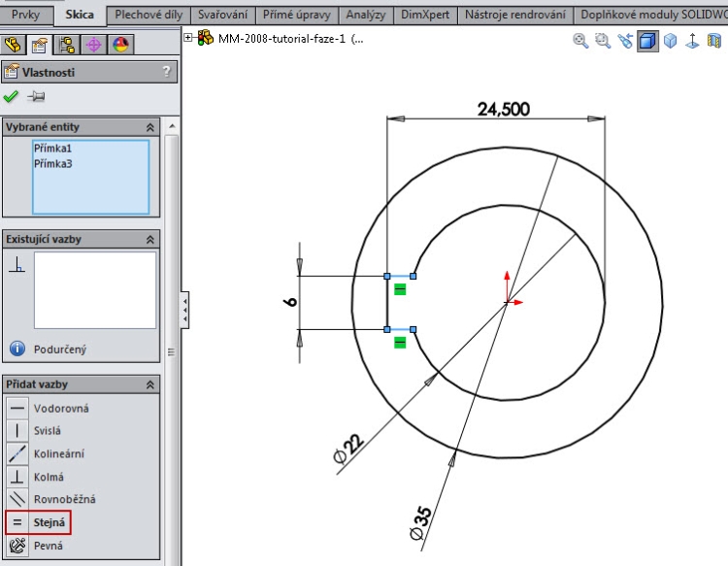The height and width of the screenshot is (566, 728).
Task: Open the Plechové díly tab
Action: [x=149, y=15]
